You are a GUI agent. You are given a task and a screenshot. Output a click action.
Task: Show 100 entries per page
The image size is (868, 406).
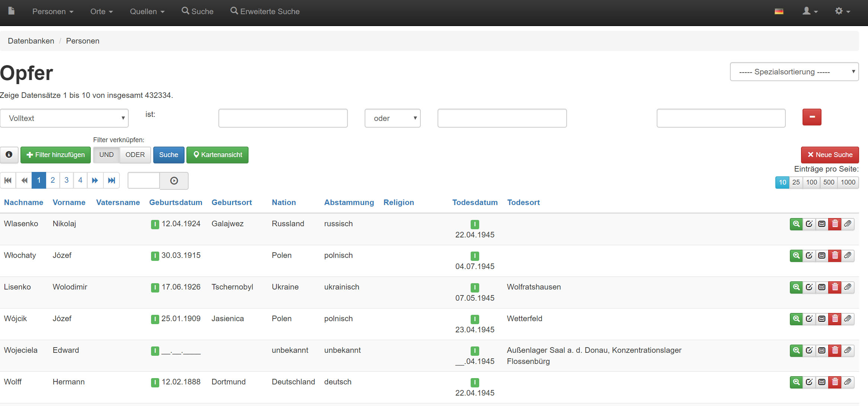[811, 182]
